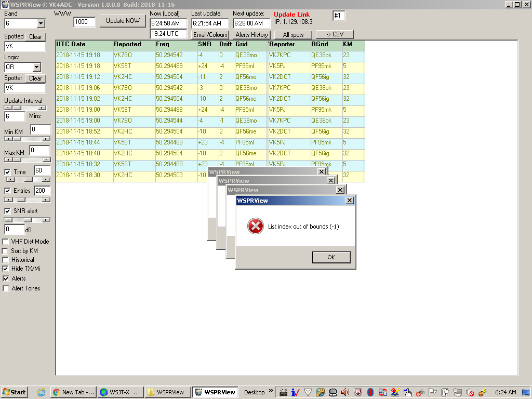Image resolution: width=532 pixels, height=399 pixels.
Task: Click the Update NOW button
Action: 123,21
